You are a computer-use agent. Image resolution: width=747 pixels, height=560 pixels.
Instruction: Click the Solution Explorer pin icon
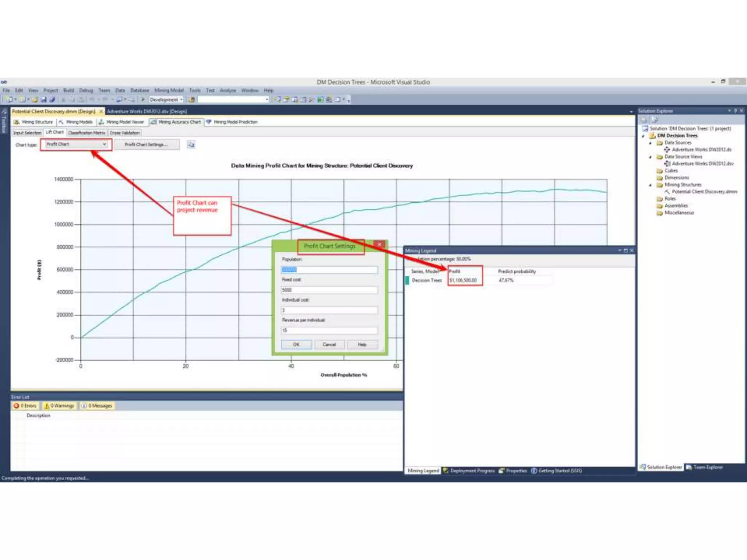[x=735, y=110]
